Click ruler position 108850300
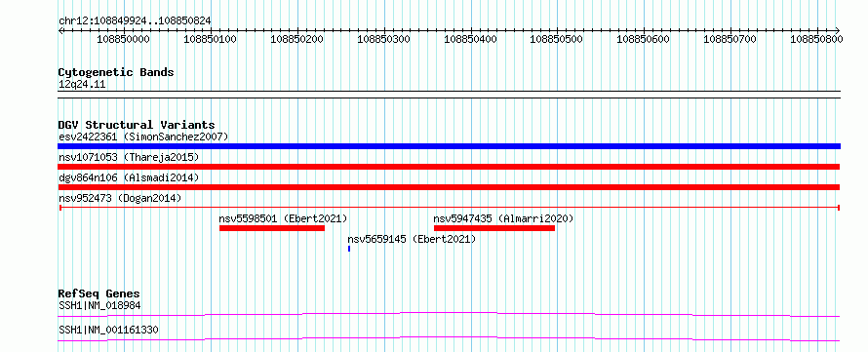Image resolution: width=868 pixels, height=352 pixels. point(384,39)
